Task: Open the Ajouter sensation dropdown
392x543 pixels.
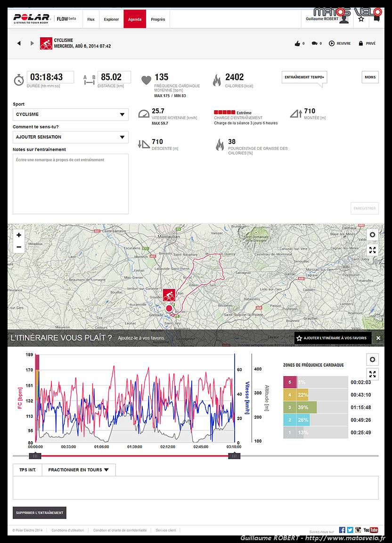Action: point(71,137)
